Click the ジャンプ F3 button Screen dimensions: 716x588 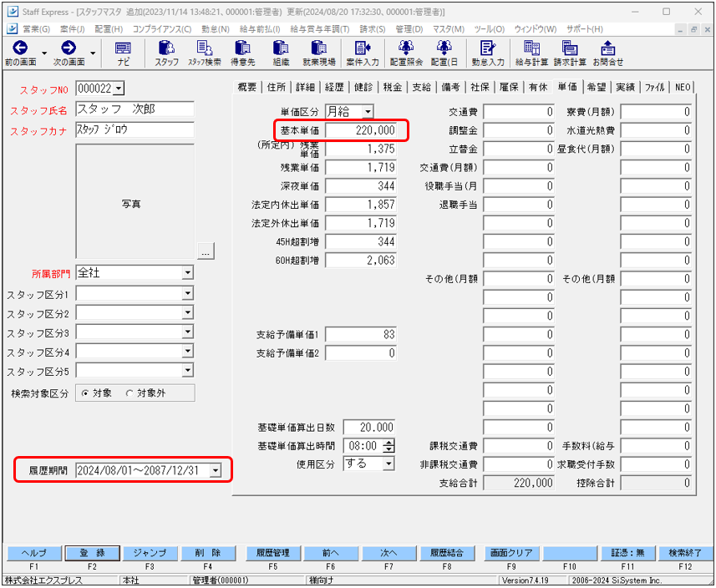click(x=150, y=553)
